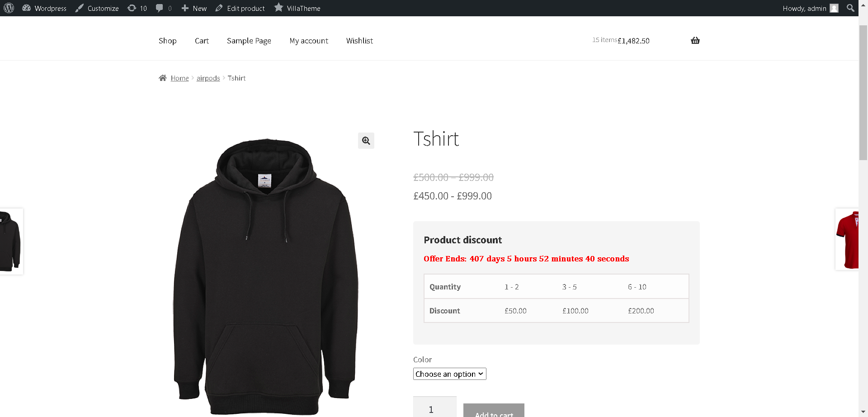Follow the airpods breadcrumb link
Viewport: 868px width, 417px height.
click(x=208, y=78)
